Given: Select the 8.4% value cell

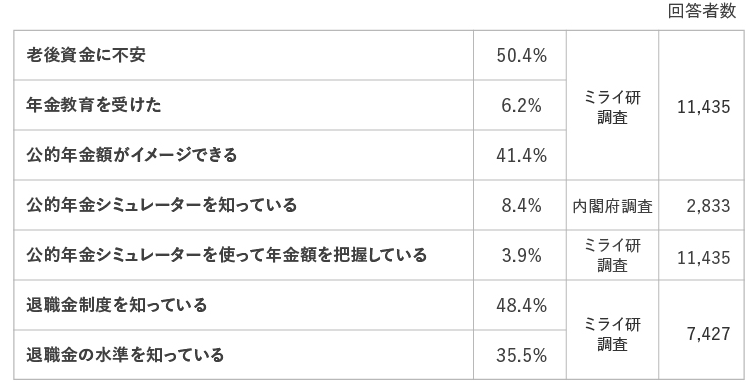Looking at the screenshot, I should pos(520,205).
